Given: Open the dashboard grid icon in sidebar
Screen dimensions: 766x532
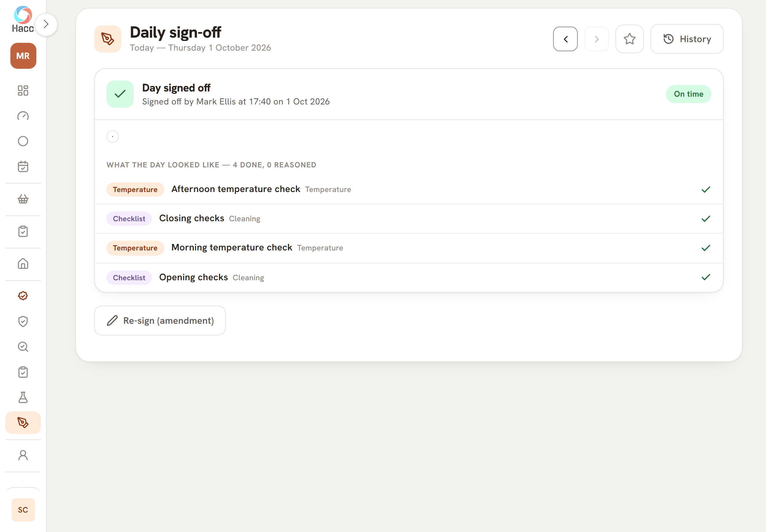Looking at the screenshot, I should click(23, 90).
